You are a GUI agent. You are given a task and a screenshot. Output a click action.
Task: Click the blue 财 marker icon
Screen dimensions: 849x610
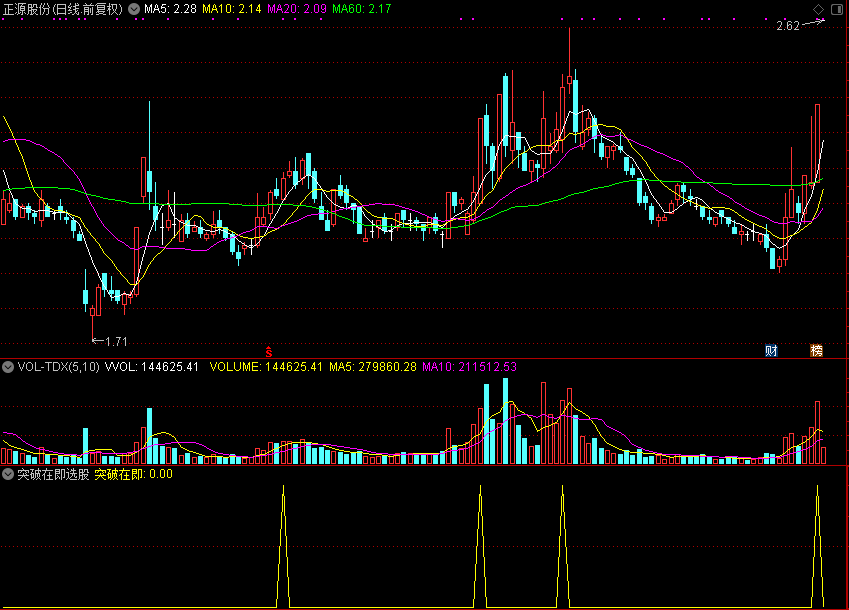coord(771,350)
